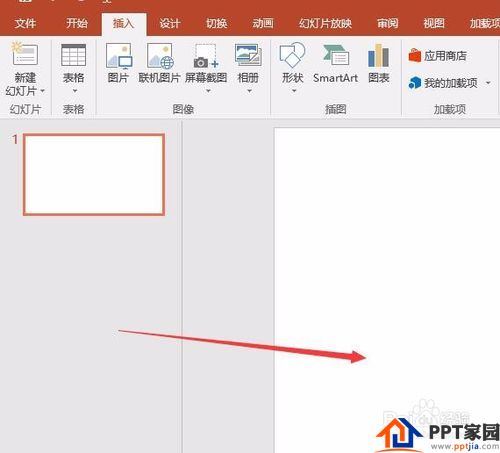Screen dimensions: 500x453
Task: Open the Transitions (切换) tab
Action: coord(216,23)
